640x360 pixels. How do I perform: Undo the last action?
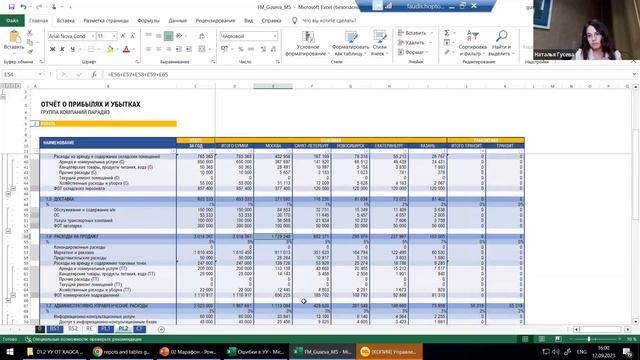click(23, 7)
